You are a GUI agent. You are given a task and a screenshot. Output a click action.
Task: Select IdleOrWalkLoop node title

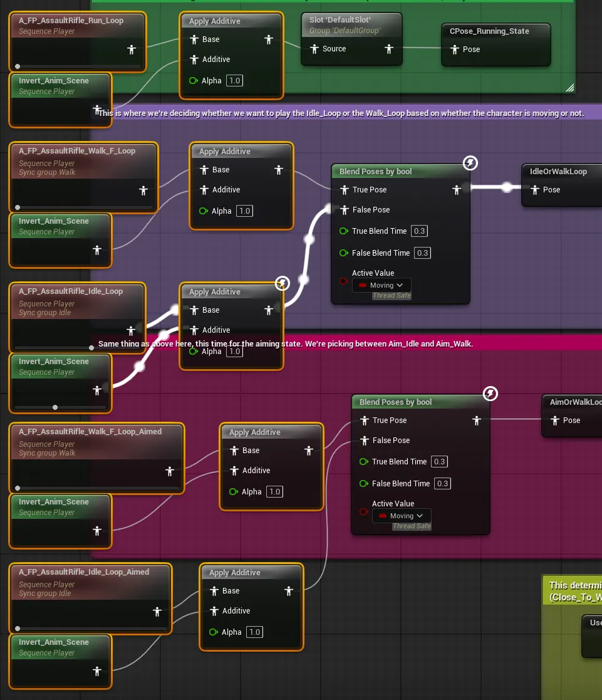[558, 172]
